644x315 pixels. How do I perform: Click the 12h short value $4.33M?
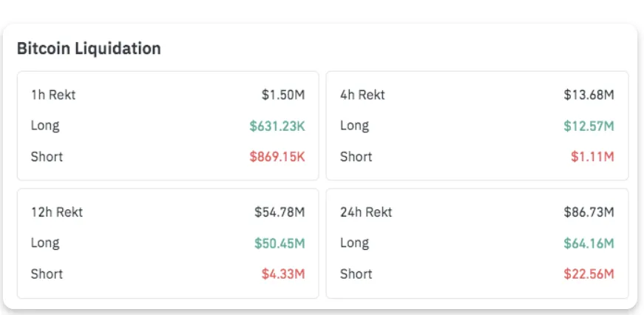point(283,274)
